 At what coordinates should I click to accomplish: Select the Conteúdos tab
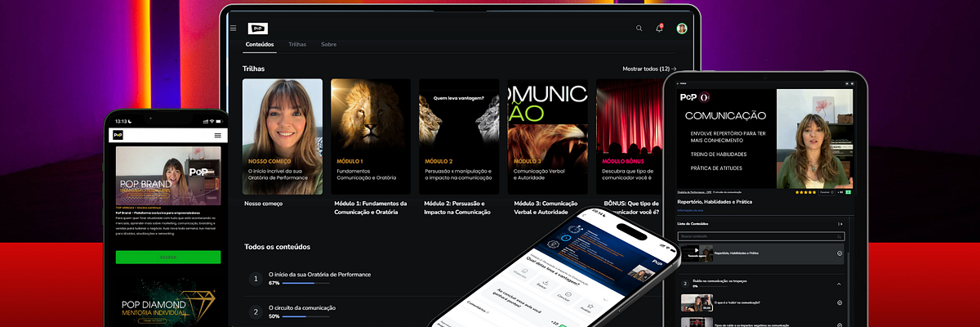pyautogui.click(x=260, y=44)
